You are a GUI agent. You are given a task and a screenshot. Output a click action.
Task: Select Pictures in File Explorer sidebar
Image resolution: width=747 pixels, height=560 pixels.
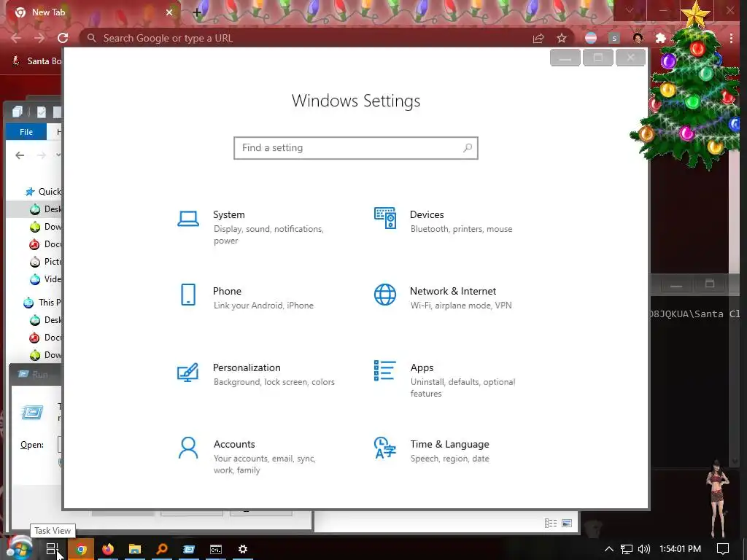point(45,262)
